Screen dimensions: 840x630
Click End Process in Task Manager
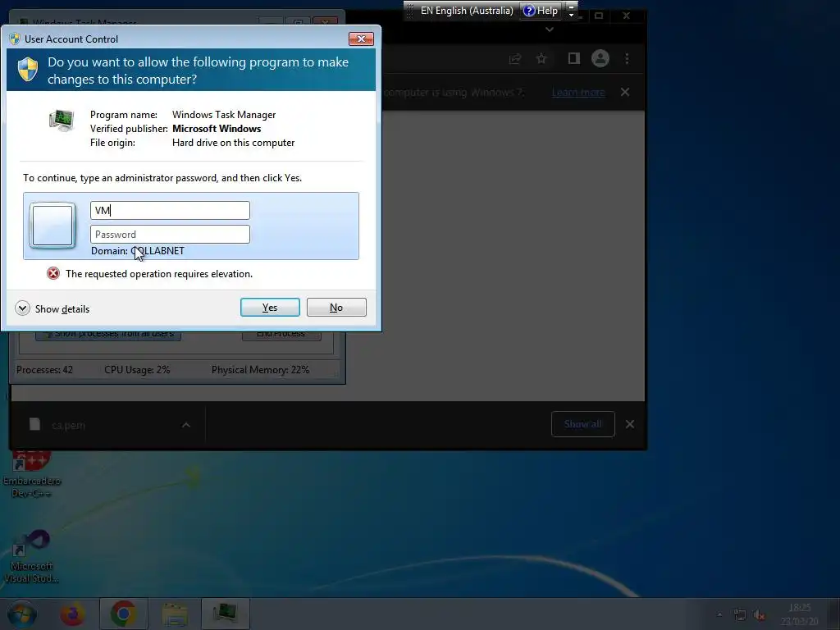click(x=281, y=335)
